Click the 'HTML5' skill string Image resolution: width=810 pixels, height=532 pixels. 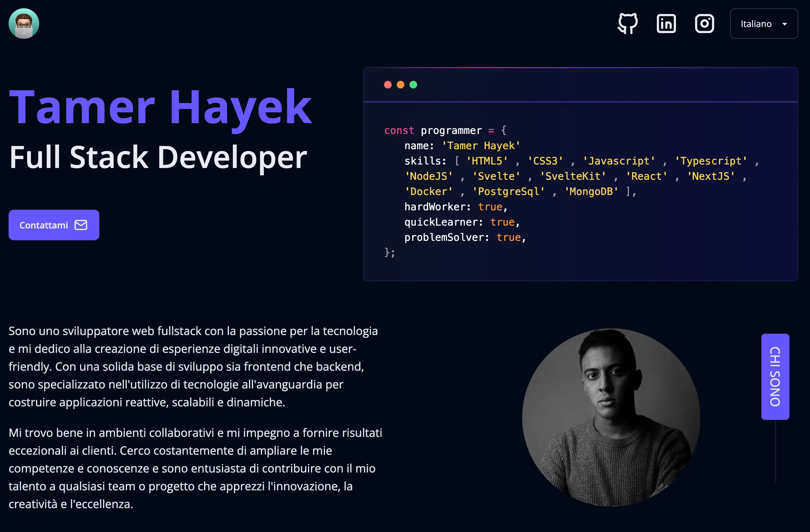click(487, 161)
